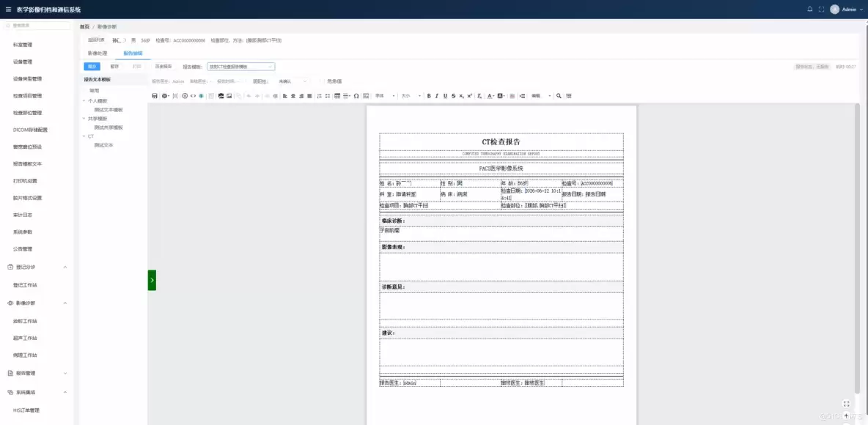Click the magnifier search icon in toolbar
The image size is (868, 425).
pos(559,96)
